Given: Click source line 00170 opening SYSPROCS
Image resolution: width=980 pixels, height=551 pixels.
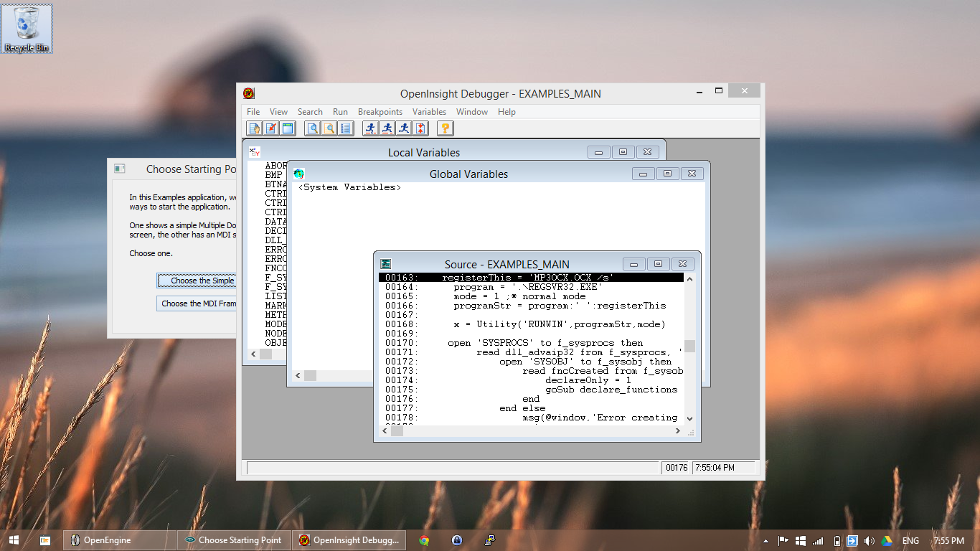Looking at the screenshot, I should tap(531, 343).
